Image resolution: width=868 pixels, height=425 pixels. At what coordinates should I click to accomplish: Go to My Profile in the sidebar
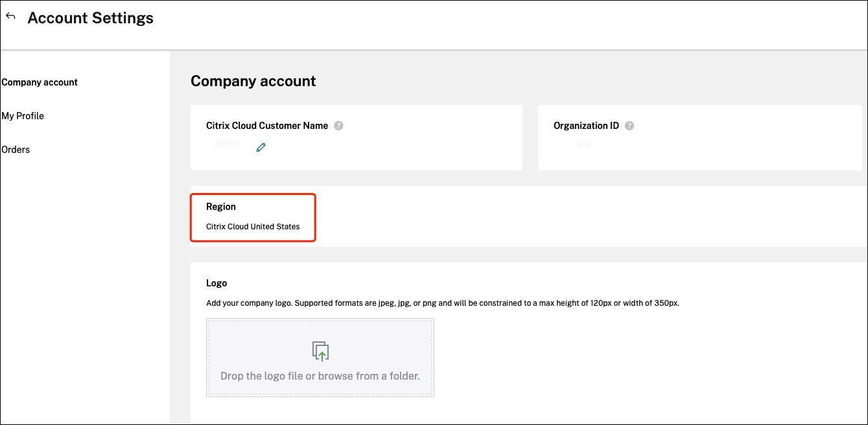tap(23, 116)
